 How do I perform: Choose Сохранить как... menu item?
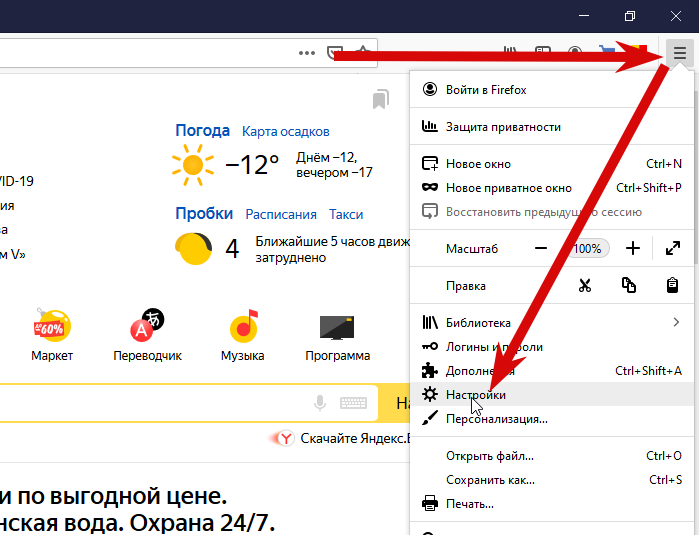coord(552,480)
